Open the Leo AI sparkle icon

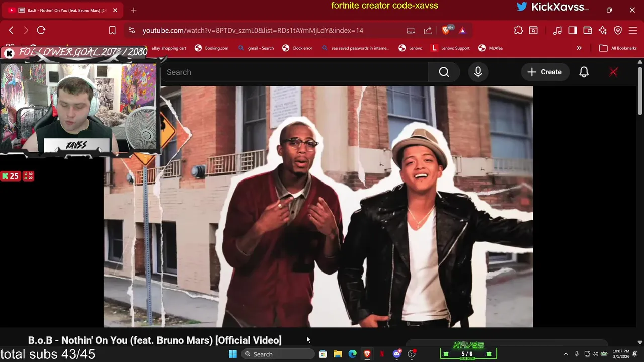pos(603,30)
